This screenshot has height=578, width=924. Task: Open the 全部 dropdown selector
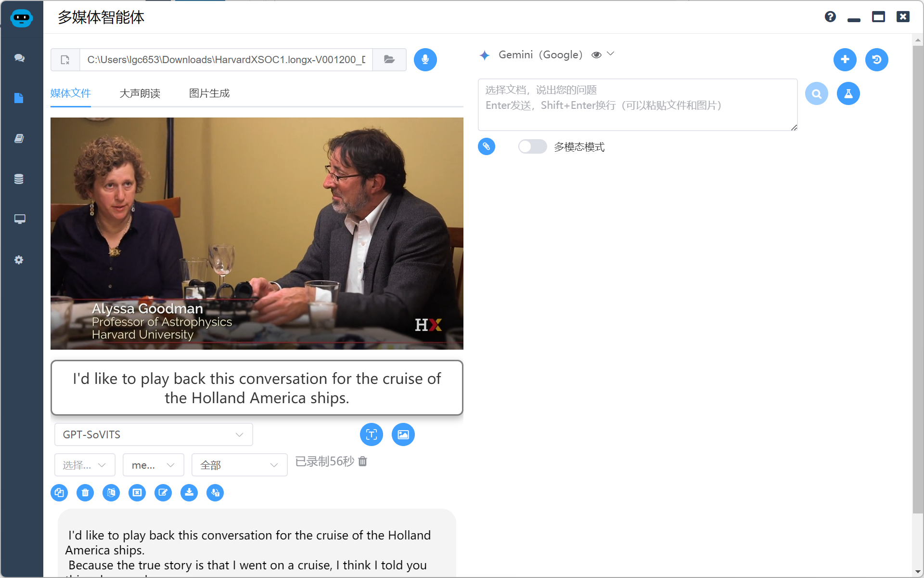[x=239, y=465]
